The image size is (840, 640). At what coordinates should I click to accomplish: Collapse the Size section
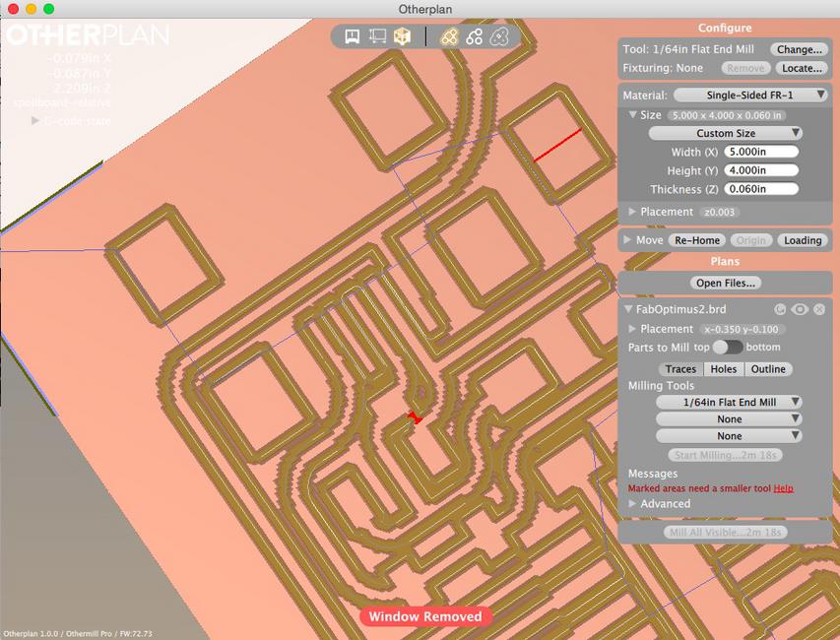tap(632, 114)
